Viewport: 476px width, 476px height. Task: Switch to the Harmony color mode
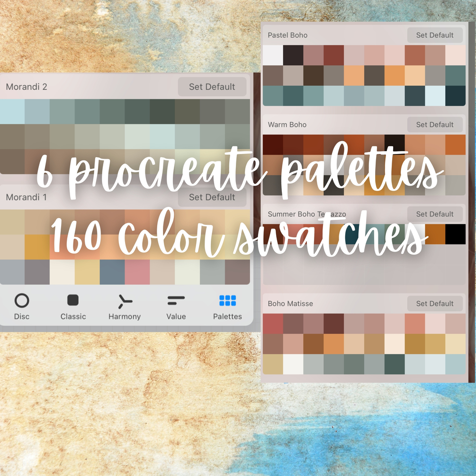[x=125, y=306]
